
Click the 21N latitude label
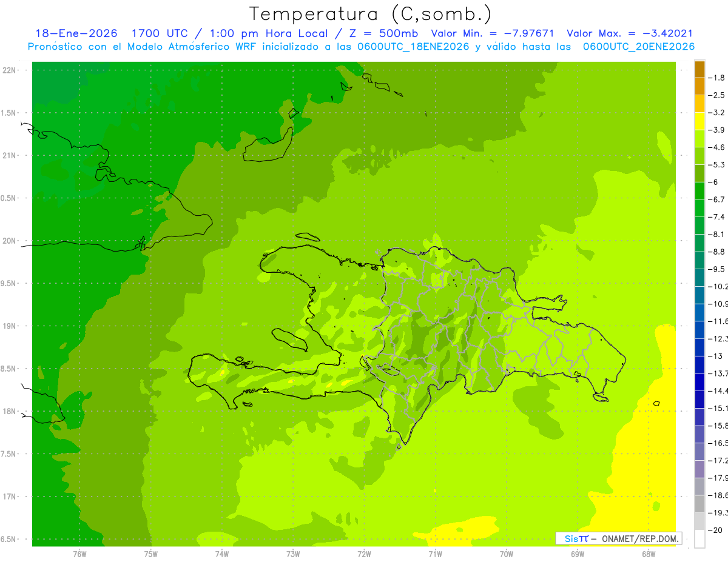point(10,156)
